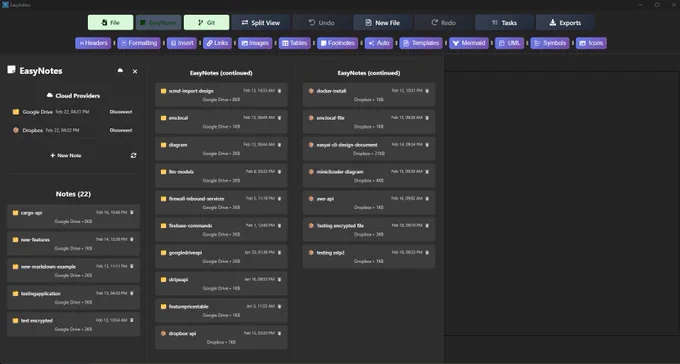Delete the testing sstp2 note
The width and height of the screenshot is (680, 364).
[x=427, y=252]
